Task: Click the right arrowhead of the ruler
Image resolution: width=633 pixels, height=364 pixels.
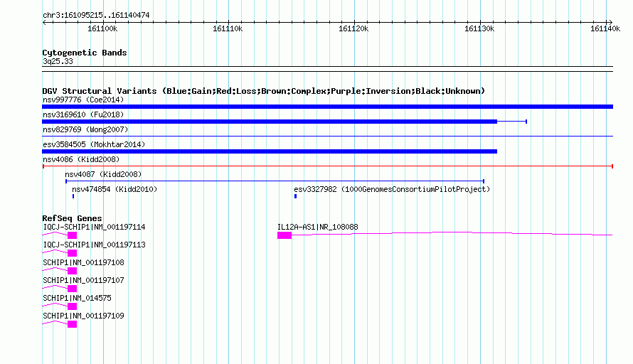Action: click(x=610, y=23)
